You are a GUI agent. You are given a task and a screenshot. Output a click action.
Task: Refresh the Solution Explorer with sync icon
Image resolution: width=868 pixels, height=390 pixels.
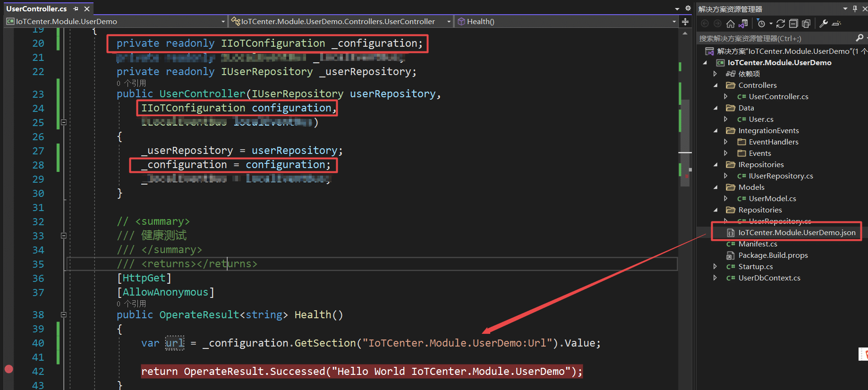pos(781,24)
